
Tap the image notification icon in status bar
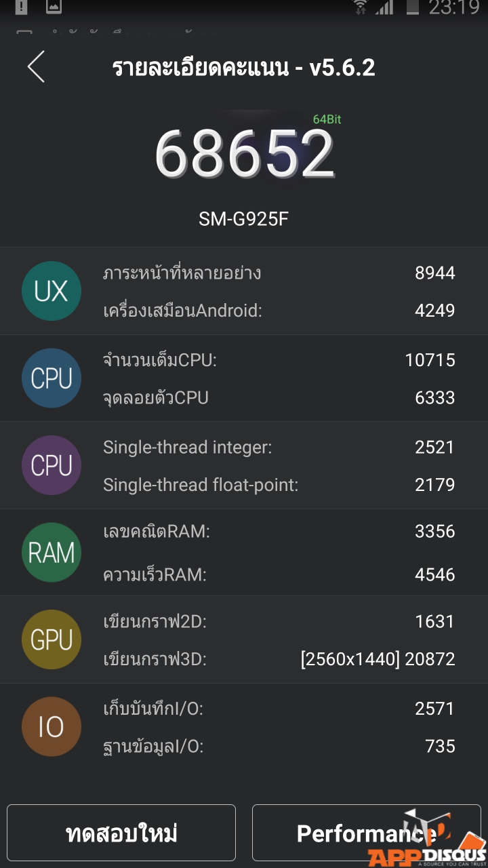pyautogui.click(x=54, y=7)
